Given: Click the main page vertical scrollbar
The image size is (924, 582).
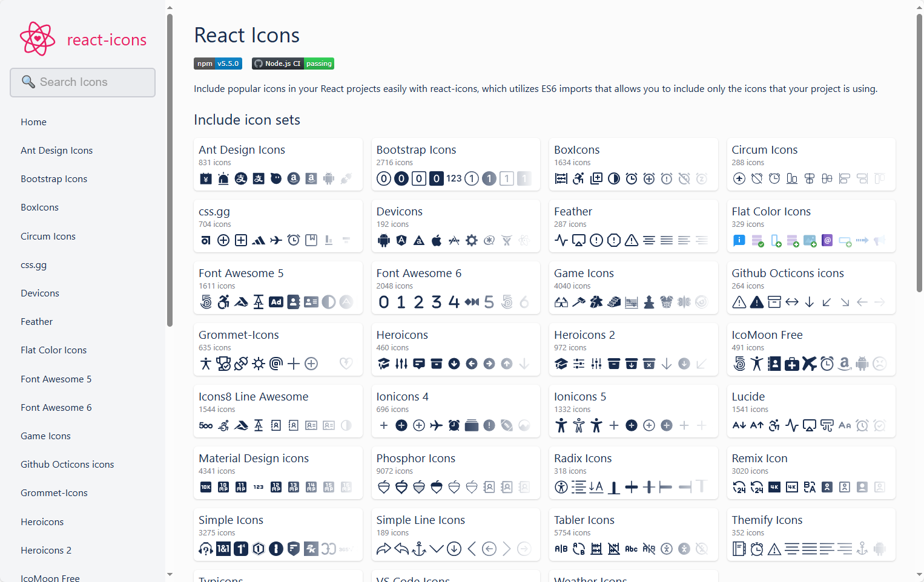Looking at the screenshot, I should 919,154.
